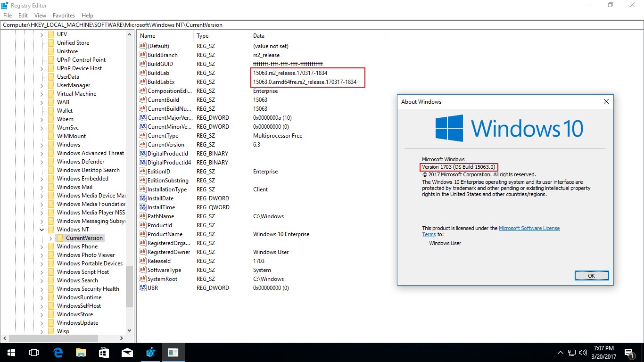Open Task View on the taskbar

[34, 352]
